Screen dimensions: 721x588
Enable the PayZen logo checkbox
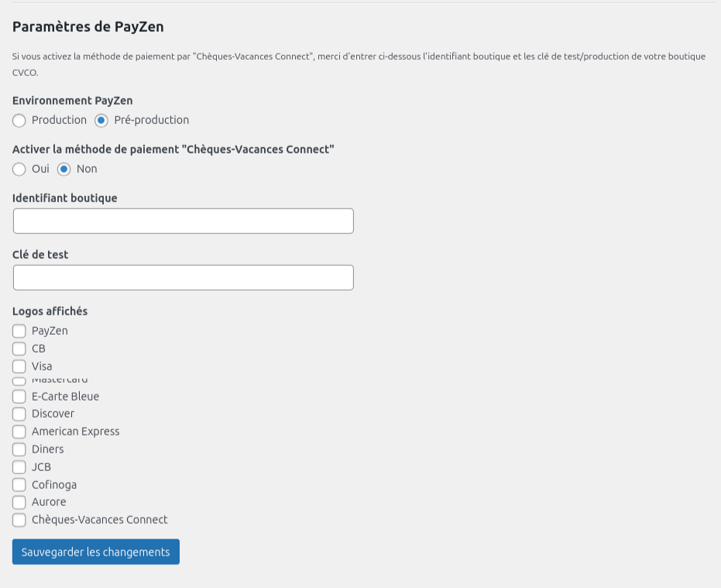coord(19,331)
